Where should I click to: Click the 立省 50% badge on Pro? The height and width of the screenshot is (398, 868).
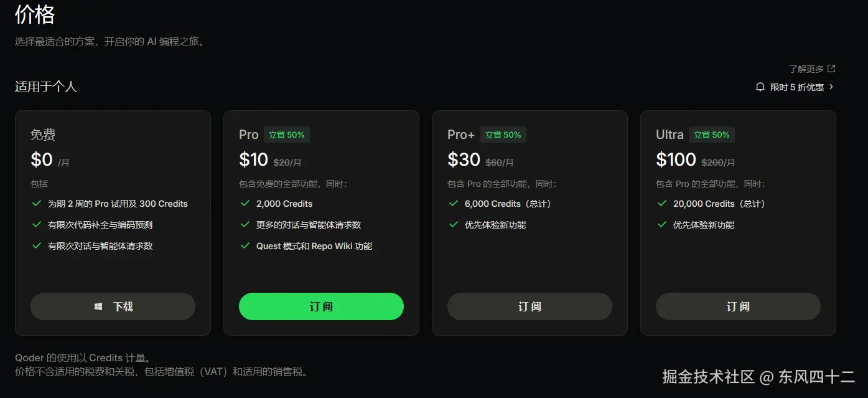286,135
